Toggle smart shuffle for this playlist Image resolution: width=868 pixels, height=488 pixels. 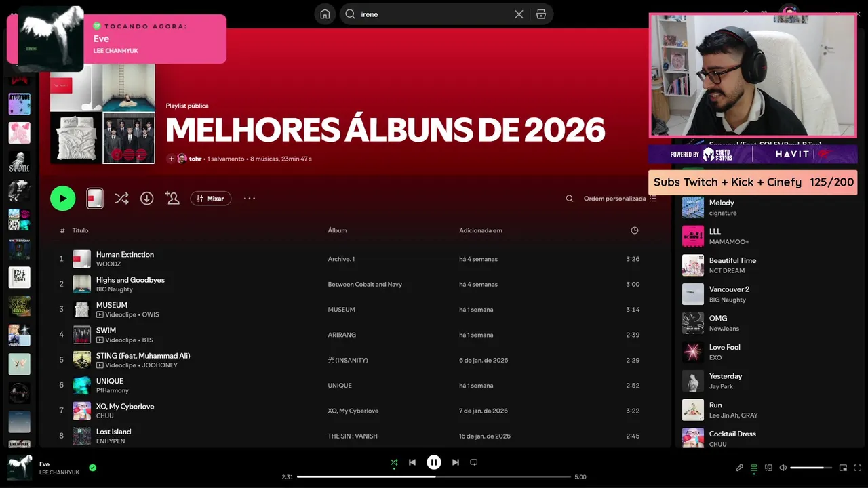[121, 199]
